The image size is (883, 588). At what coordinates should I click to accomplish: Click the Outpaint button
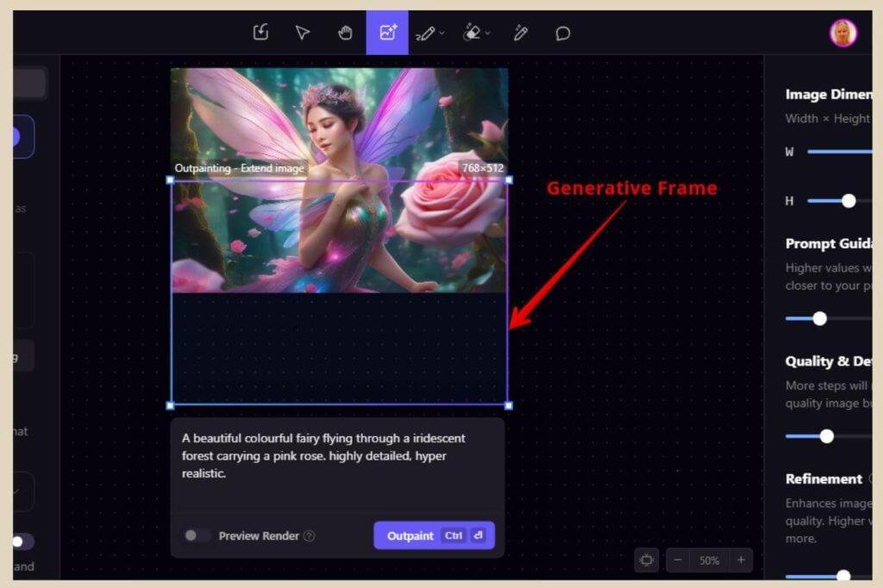(435, 535)
